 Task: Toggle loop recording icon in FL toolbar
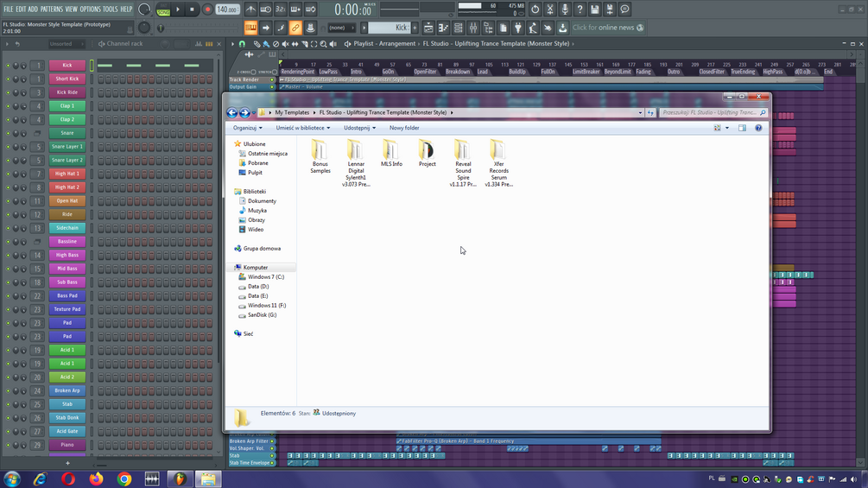tap(311, 10)
